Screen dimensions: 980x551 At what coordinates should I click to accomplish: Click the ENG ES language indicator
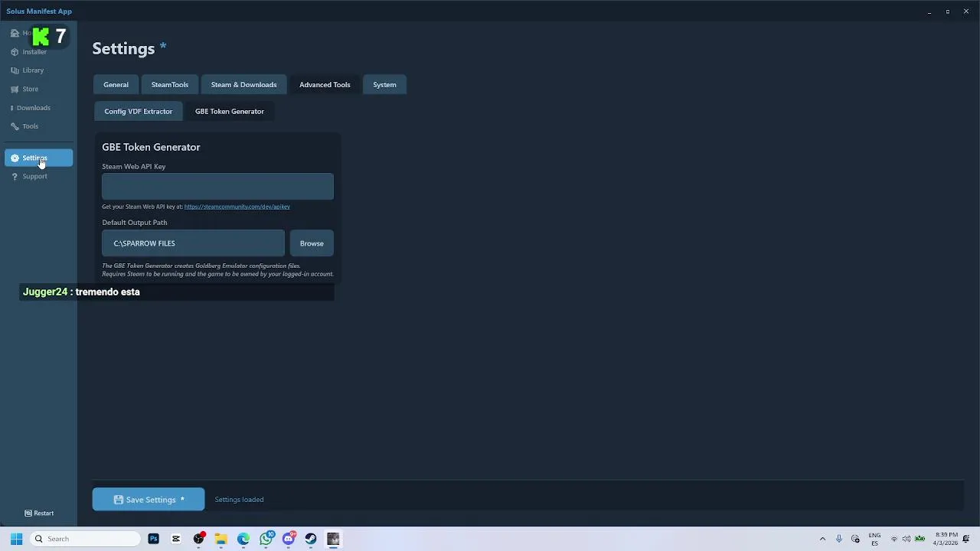click(x=874, y=539)
